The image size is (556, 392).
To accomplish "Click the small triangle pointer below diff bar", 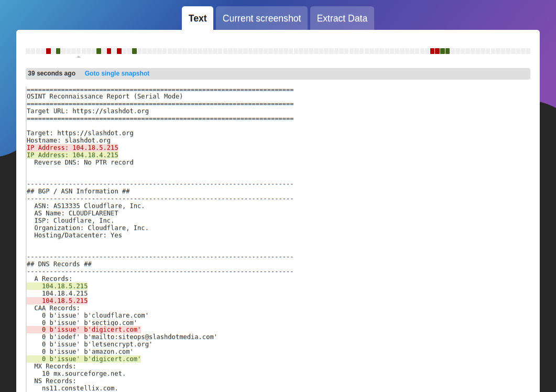I will click(79, 57).
